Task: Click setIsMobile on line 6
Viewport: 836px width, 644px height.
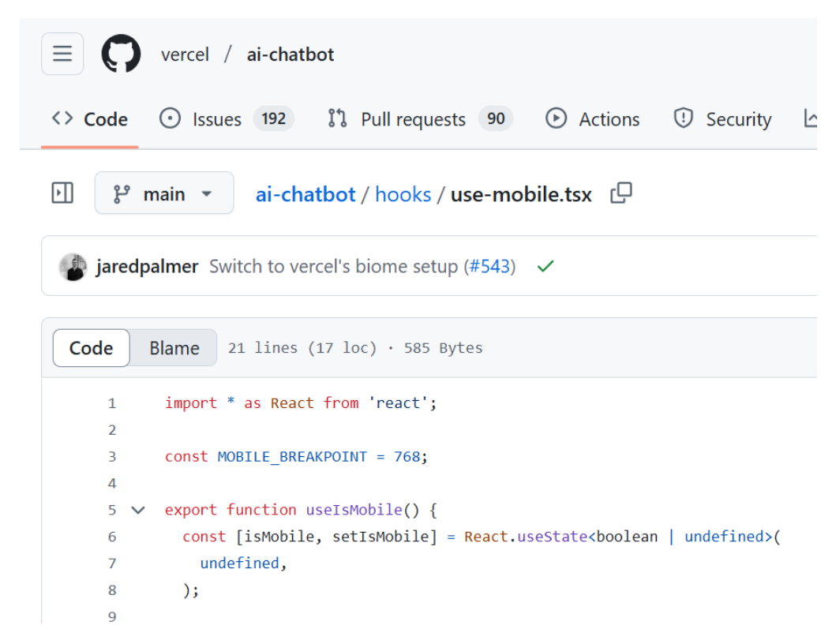Action: click(x=381, y=537)
